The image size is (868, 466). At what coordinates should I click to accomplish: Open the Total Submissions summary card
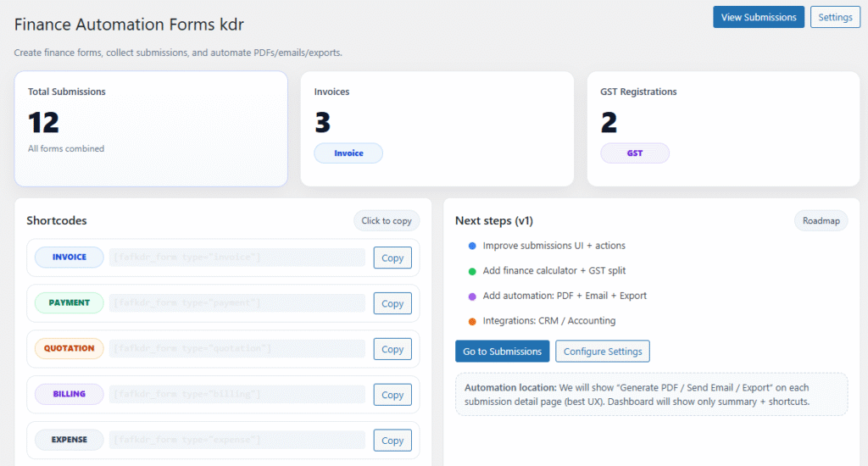click(x=151, y=128)
